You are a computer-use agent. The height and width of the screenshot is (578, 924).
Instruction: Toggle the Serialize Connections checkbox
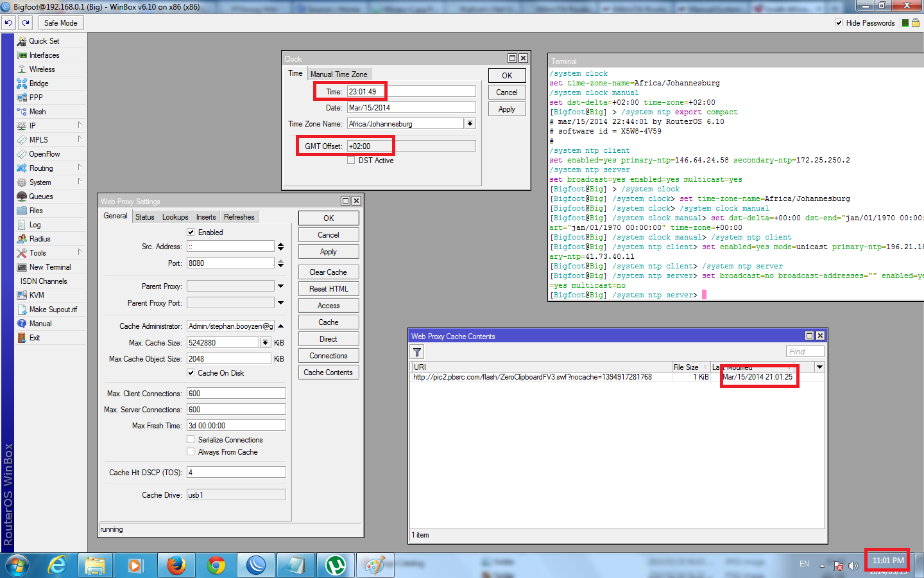pos(191,439)
